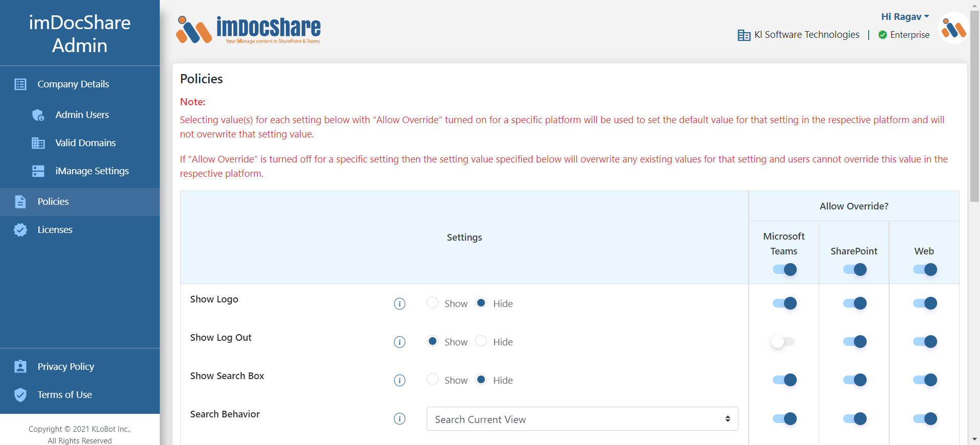Toggle Show Log Out SharePoint override
Viewport: 980px width, 445px height.
854,342
